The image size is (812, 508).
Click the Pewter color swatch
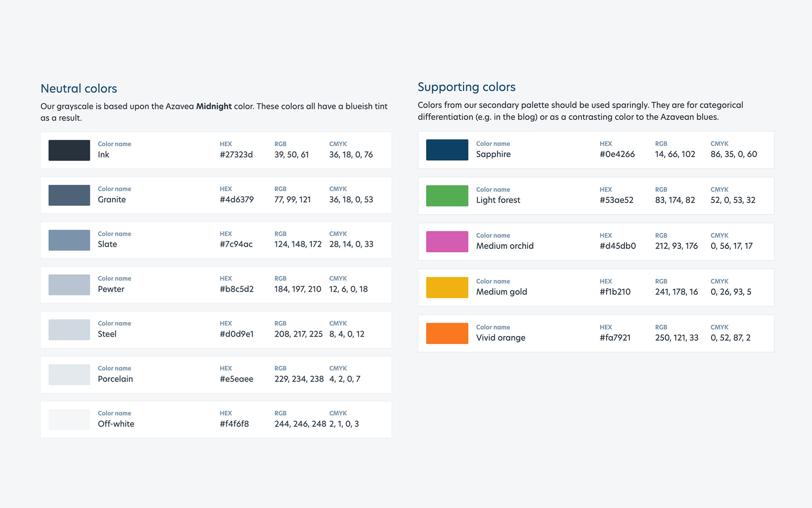(69, 285)
